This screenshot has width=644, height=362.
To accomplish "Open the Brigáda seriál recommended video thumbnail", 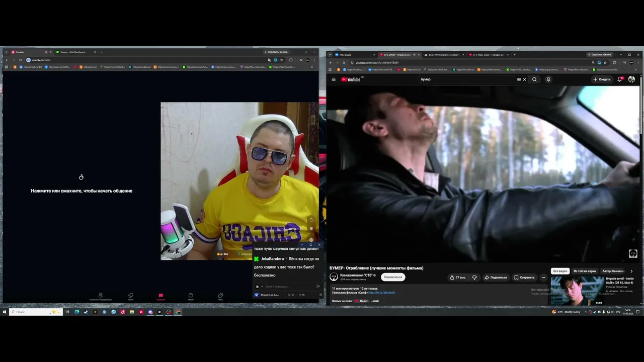I will [x=577, y=291].
